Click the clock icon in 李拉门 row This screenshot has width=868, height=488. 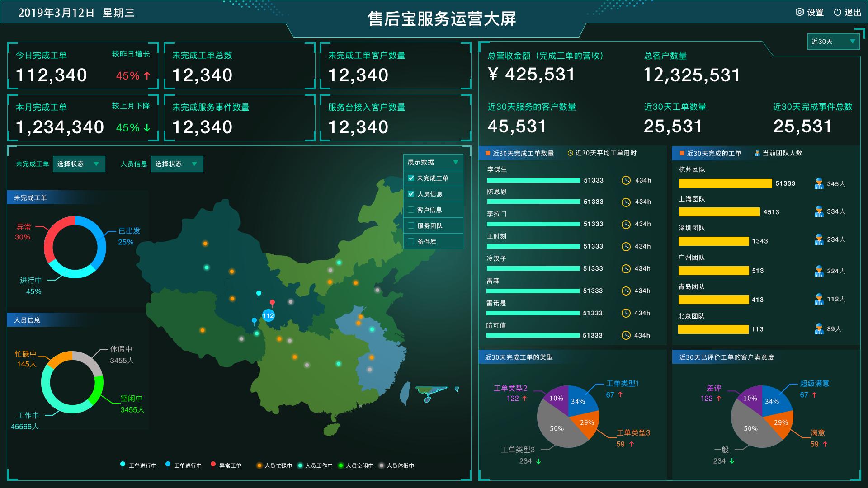pos(626,224)
